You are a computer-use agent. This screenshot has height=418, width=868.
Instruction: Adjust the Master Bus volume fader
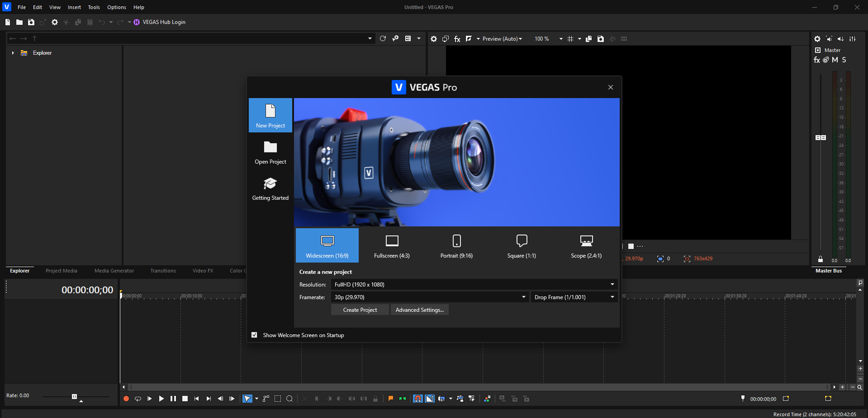tap(821, 137)
